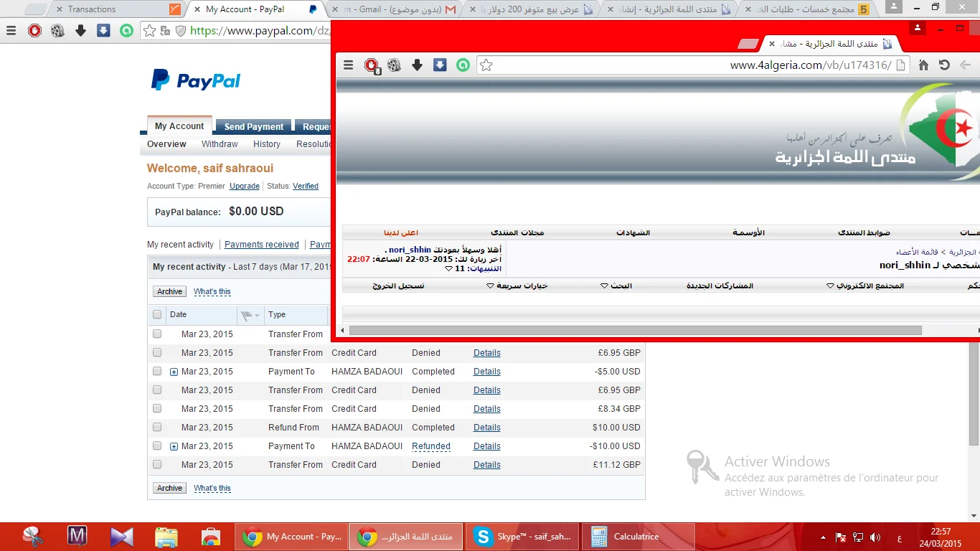
Task: Open المشاركات الجديدة new posts in the forum
Action: (x=720, y=286)
